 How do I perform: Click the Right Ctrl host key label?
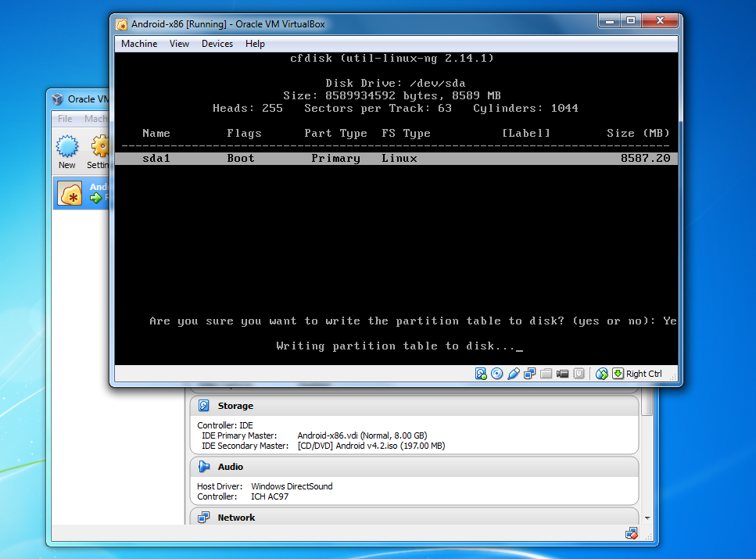(x=644, y=374)
